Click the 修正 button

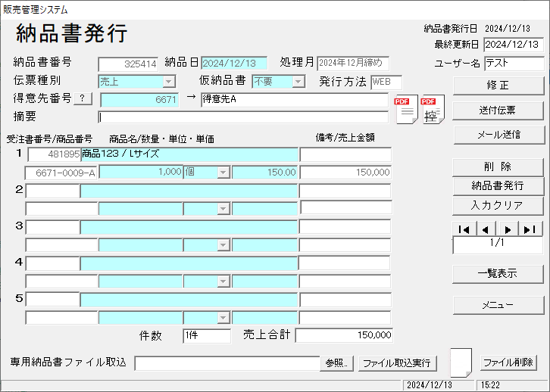coord(498,86)
